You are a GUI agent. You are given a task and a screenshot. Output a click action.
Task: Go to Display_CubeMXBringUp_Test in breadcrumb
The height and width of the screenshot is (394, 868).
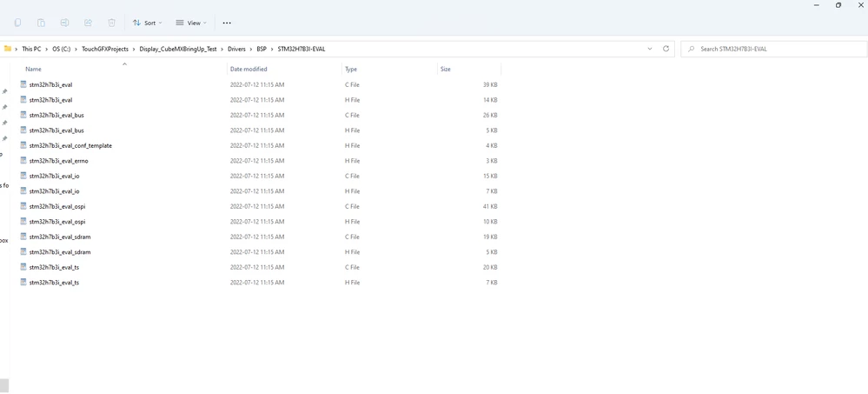point(178,49)
